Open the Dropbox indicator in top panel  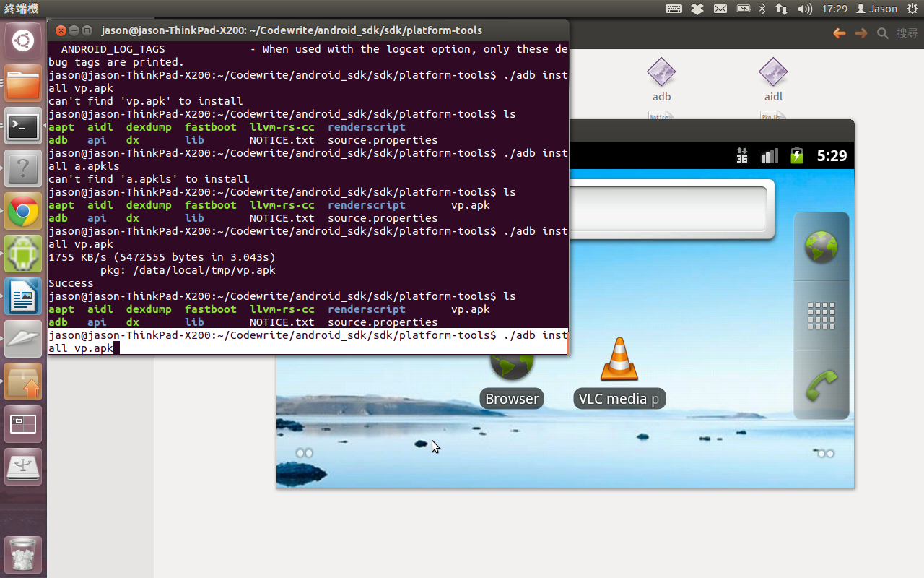coord(697,9)
